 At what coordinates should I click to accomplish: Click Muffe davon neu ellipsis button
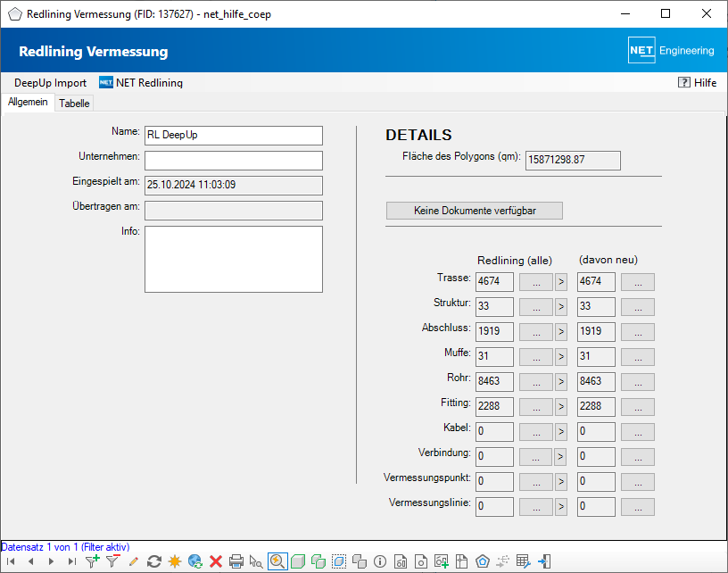click(638, 357)
